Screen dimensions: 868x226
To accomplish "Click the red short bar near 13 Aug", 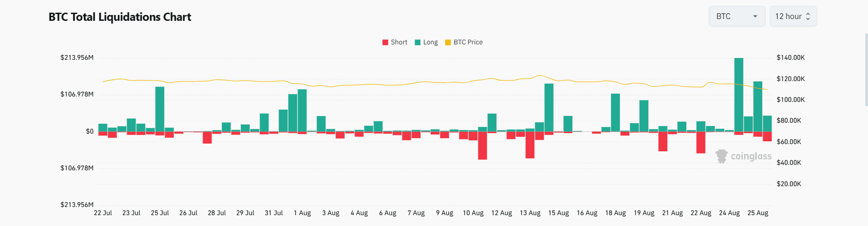I will coord(530,145).
